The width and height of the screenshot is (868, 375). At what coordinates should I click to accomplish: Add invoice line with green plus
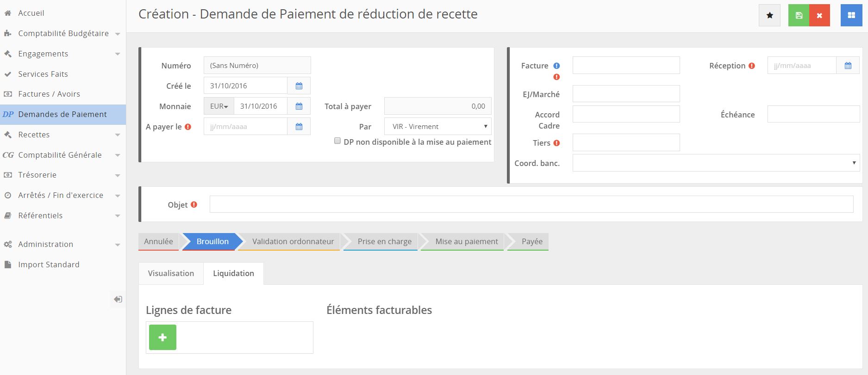click(x=162, y=337)
